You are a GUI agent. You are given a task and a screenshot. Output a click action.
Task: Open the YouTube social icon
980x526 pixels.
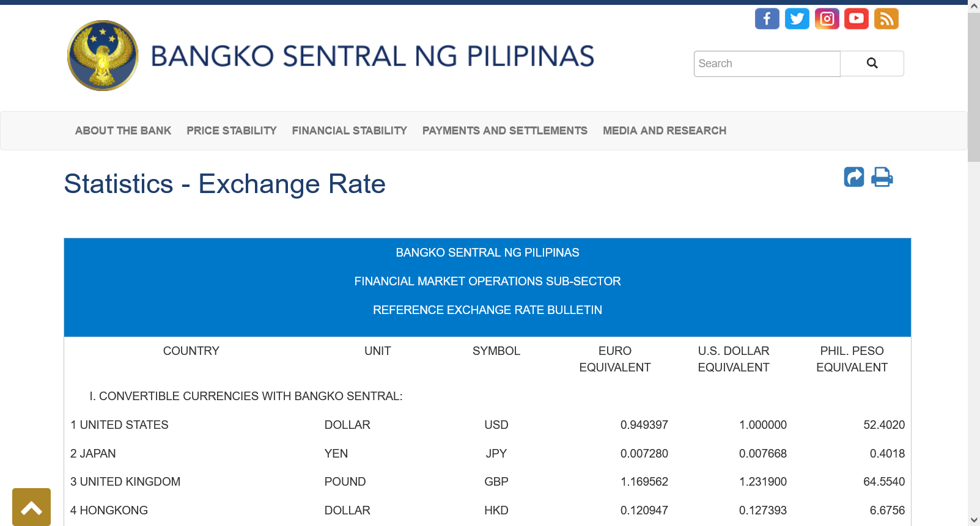click(x=857, y=19)
